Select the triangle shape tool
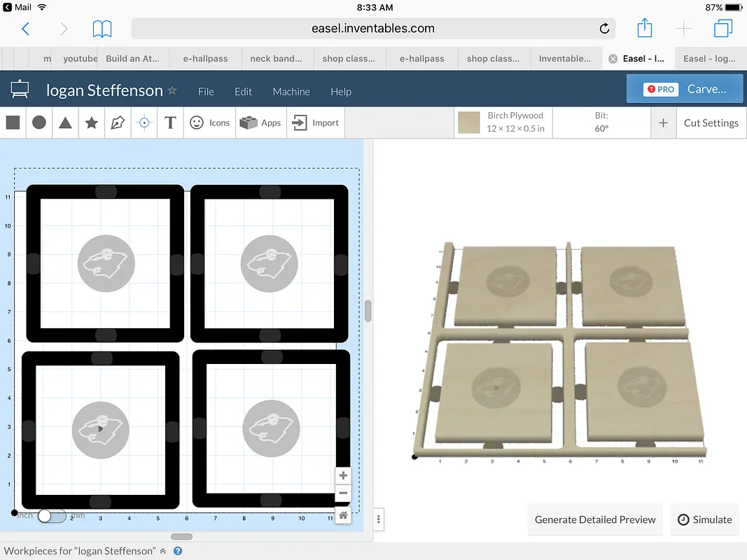Screen dimensions: 747x560 click(x=65, y=122)
